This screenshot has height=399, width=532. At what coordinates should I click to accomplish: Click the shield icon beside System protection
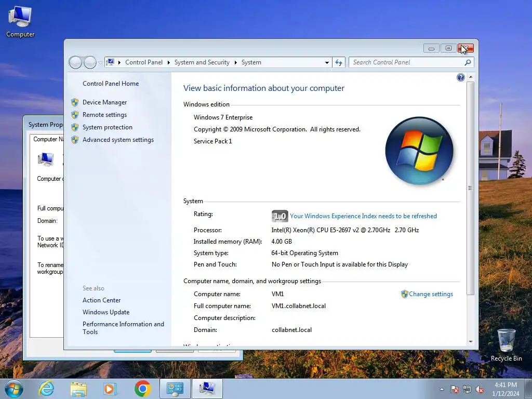(x=75, y=127)
